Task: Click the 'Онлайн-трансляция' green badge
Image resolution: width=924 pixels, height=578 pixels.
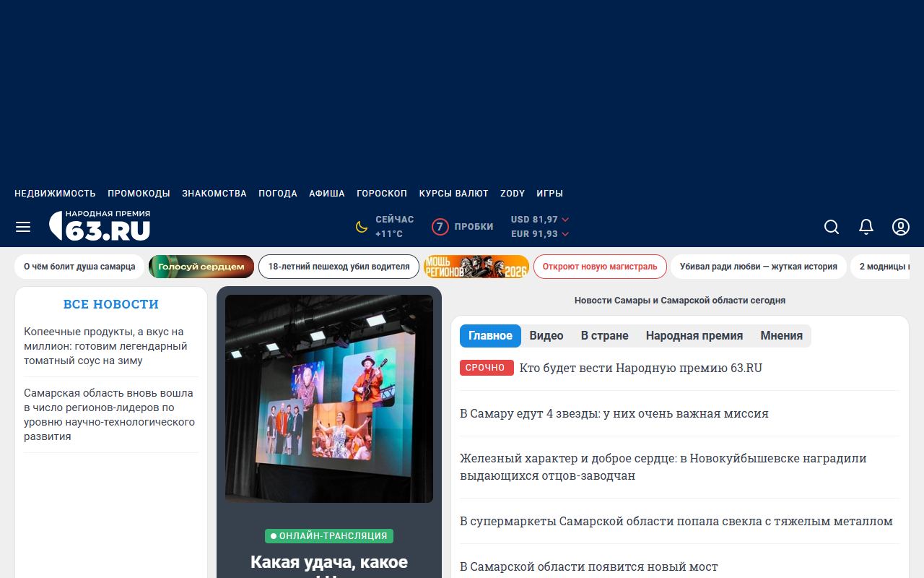Action: tap(329, 536)
